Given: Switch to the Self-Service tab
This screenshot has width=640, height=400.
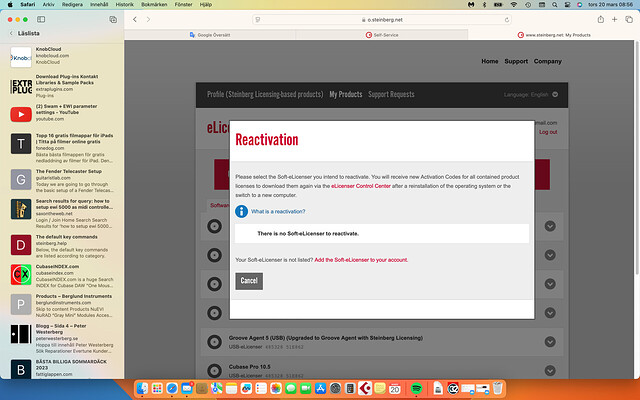Looking at the screenshot, I should click(382, 35).
